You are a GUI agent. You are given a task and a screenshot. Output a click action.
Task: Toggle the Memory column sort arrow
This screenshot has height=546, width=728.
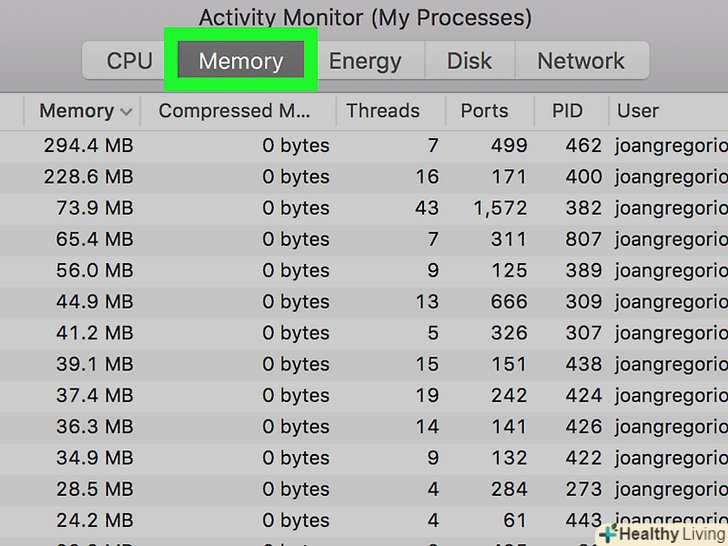coord(126,112)
